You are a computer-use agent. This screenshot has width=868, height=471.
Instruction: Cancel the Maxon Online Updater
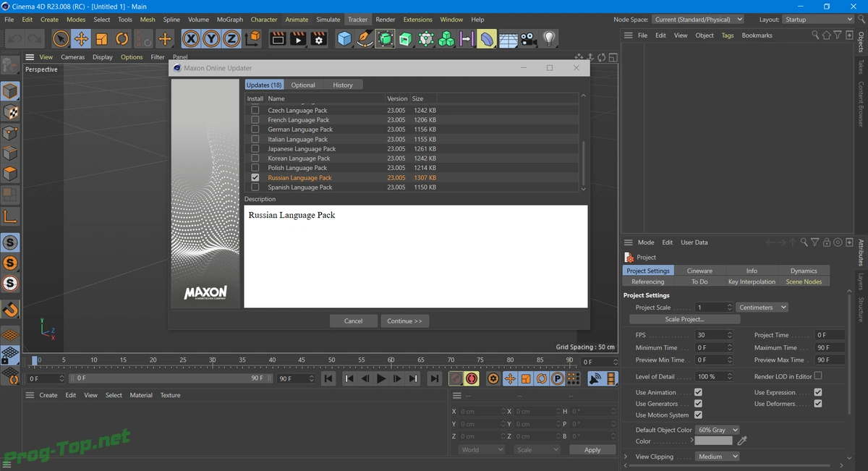353,321
